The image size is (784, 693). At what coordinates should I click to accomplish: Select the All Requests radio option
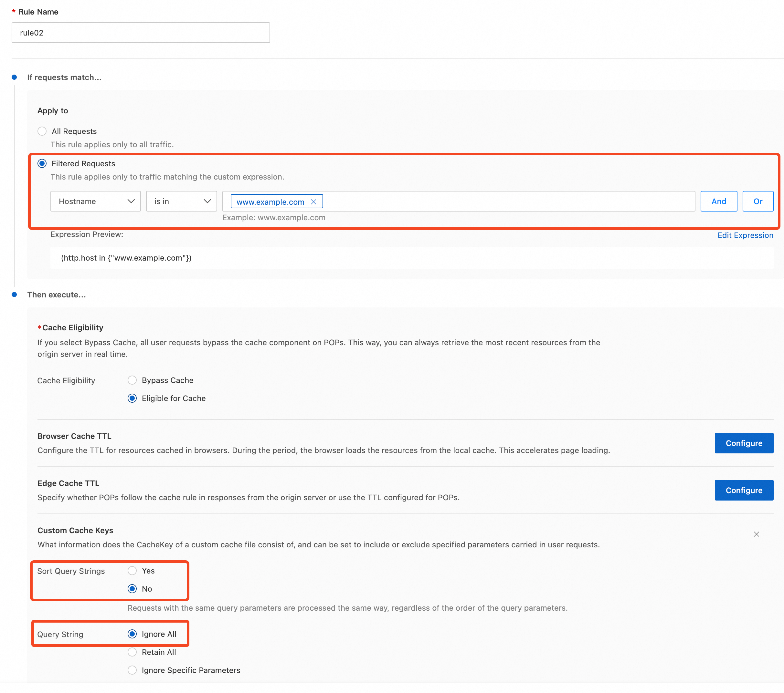[42, 131]
